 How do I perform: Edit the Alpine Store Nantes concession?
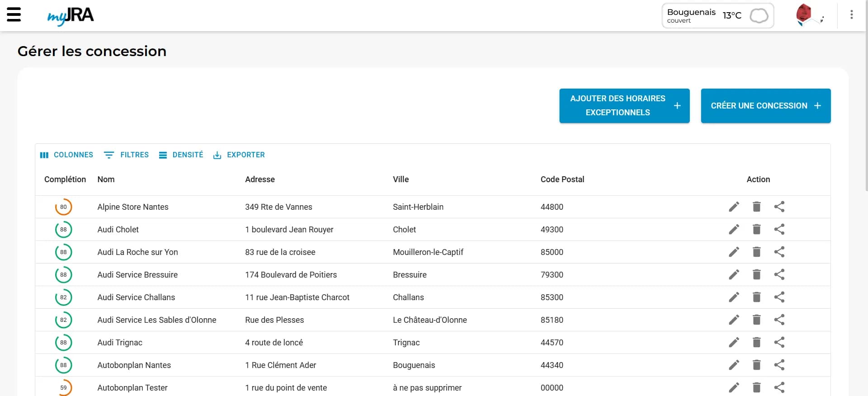click(x=734, y=207)
